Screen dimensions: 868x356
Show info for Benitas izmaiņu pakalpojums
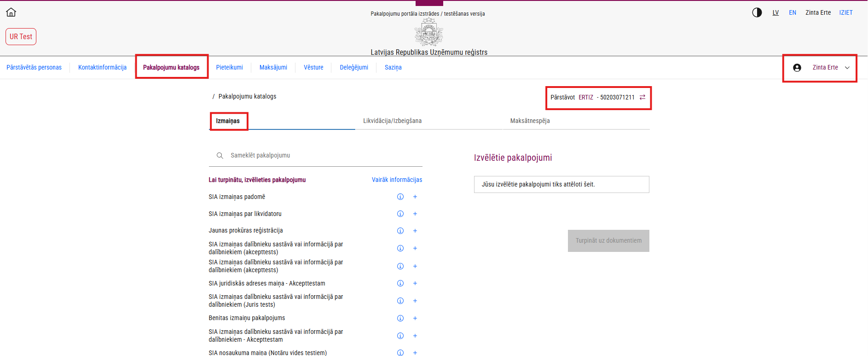click(400, 318)
